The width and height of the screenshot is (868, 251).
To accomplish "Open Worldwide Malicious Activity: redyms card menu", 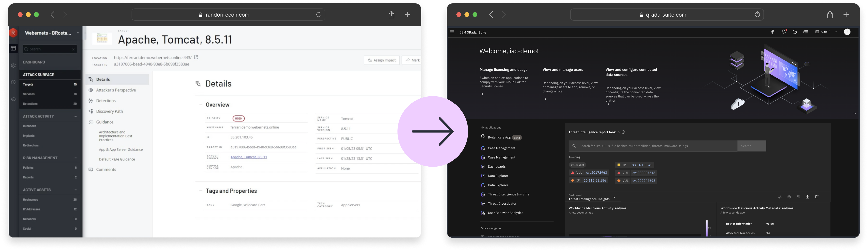I will point(709,209).
